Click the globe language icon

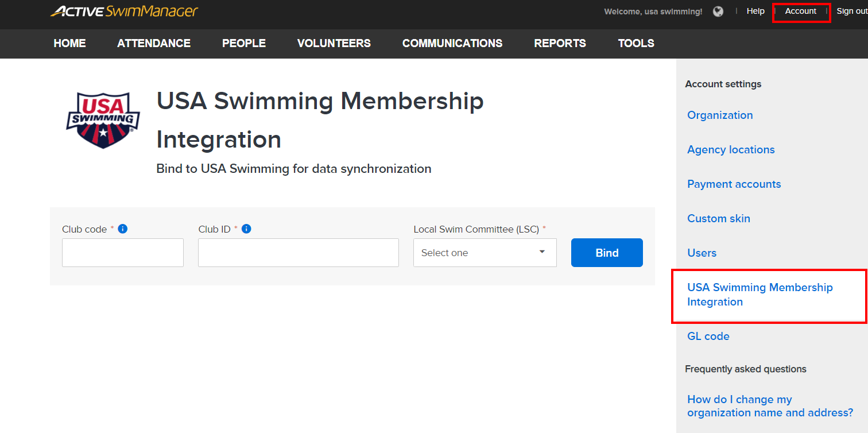pos(718,11)
